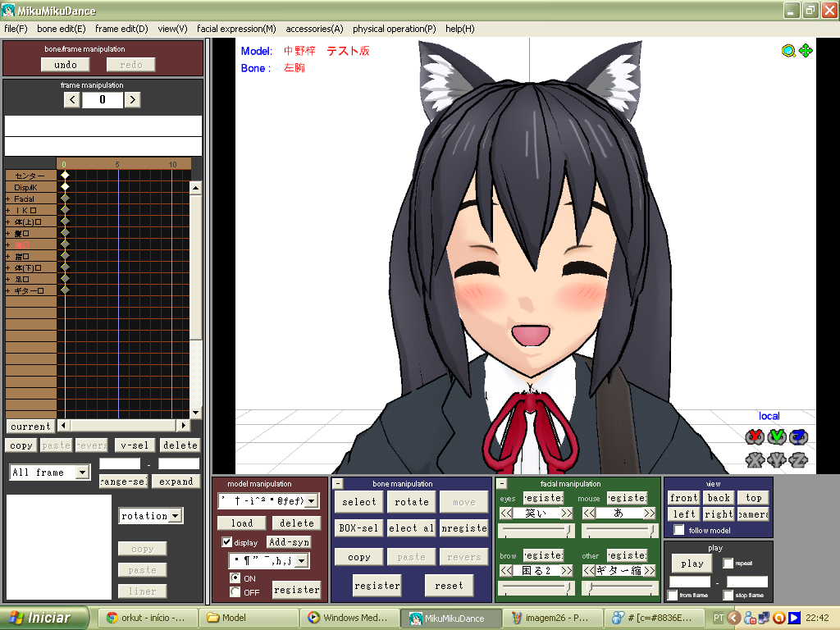The height and width of the screenshot is (630, 840).
Task: Toggle the from frame checkbox
Action: coord(673,596)
